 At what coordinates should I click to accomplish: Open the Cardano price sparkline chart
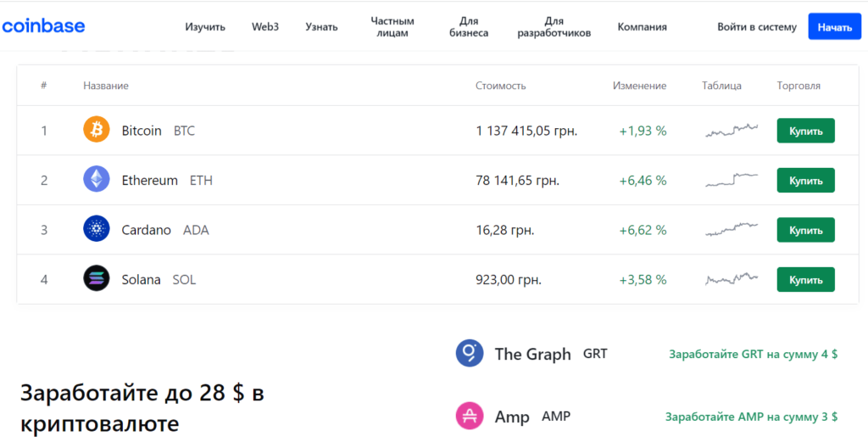pyautogui.click(x=732, y=229)
